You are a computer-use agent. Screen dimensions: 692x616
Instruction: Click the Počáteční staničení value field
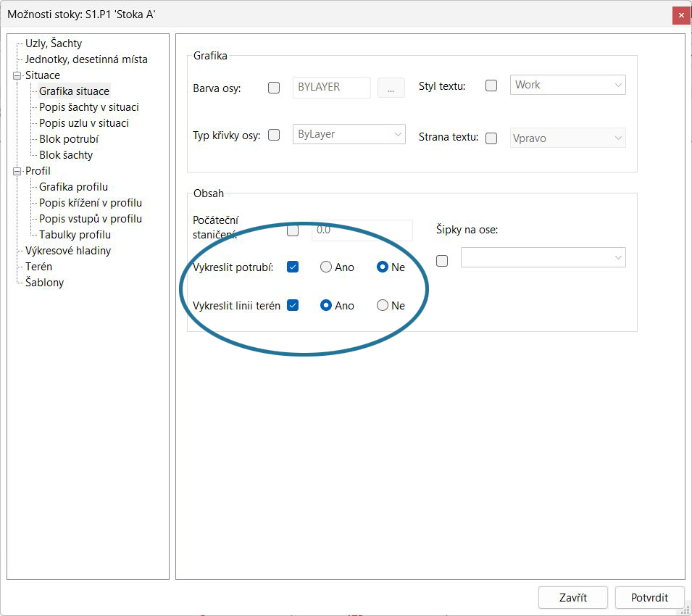tap(362, 230)
